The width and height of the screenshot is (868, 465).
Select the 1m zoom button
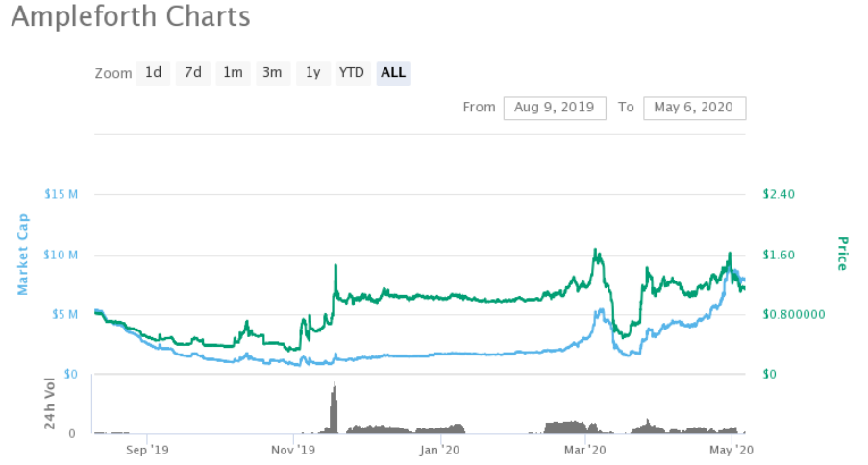tap(233, 73)
